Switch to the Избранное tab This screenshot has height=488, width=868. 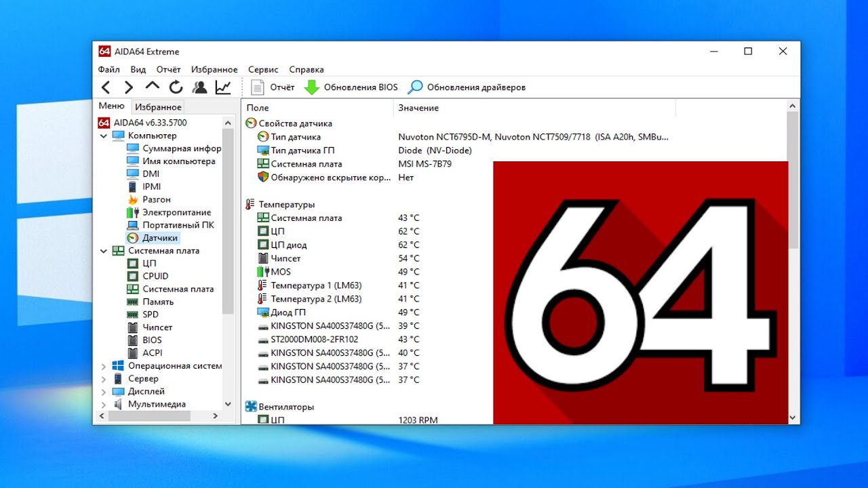158,107
